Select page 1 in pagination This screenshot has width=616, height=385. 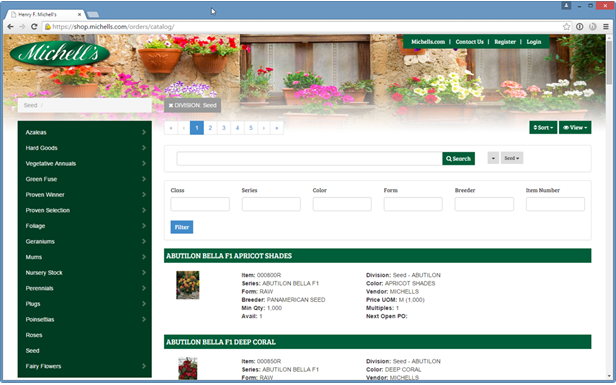(x=197, y=128)
